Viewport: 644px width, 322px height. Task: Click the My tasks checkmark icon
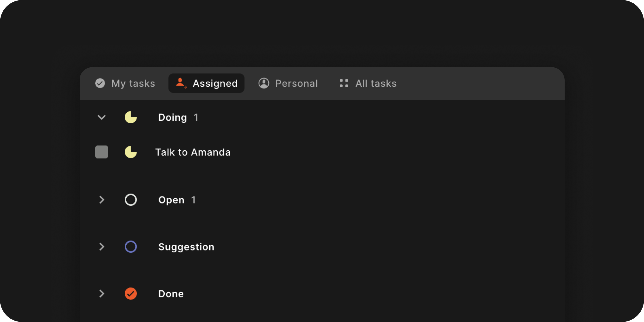pos(100,83)
